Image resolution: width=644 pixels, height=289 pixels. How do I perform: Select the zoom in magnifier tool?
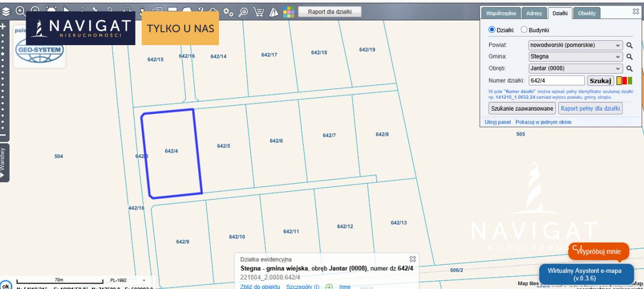(x=20, y=11)
